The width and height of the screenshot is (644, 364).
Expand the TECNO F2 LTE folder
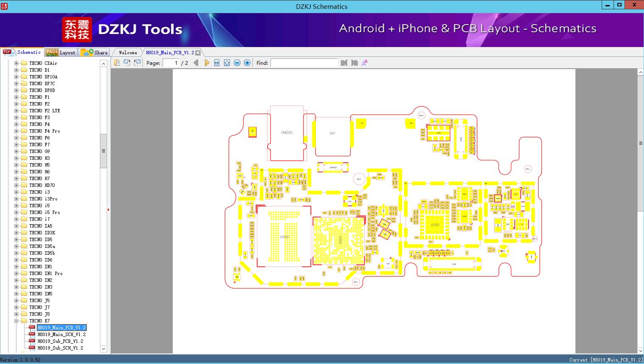coord(17,111)
